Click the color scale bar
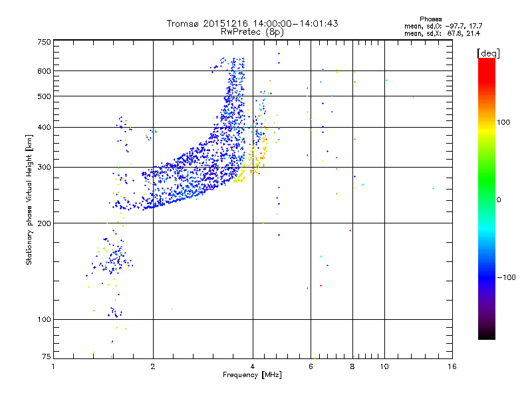532x399 pixels. (x=487, y=198)
